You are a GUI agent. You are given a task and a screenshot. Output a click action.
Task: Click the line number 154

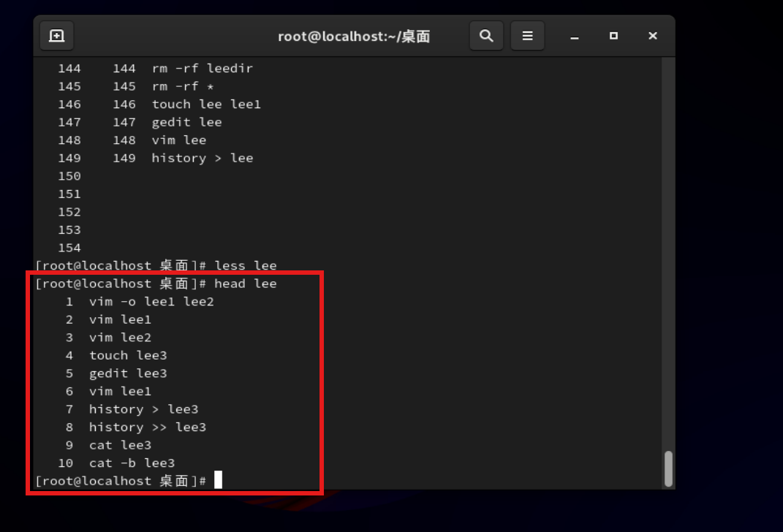click(69, 248)
